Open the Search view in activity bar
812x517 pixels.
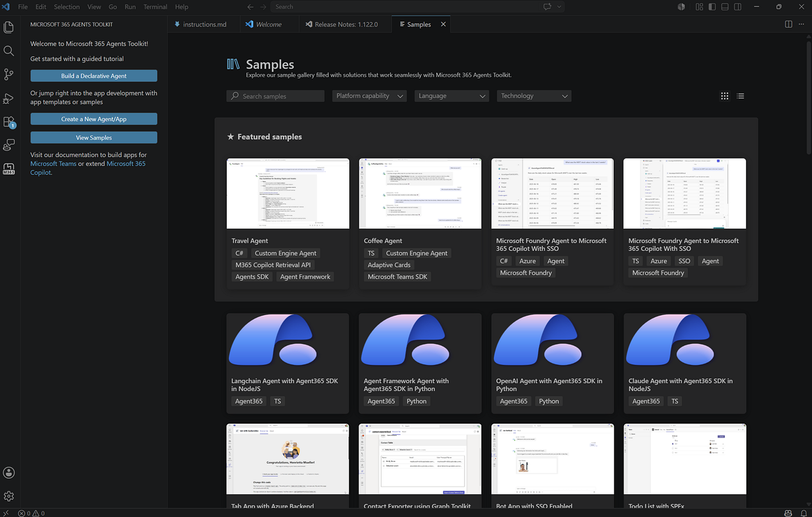pos(9,51)
